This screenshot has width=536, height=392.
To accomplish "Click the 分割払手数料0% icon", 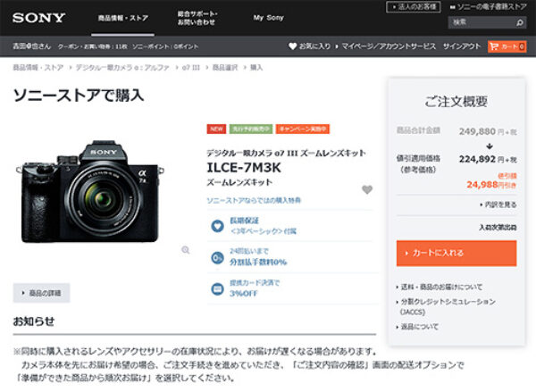I will click(x=217, y=257).
